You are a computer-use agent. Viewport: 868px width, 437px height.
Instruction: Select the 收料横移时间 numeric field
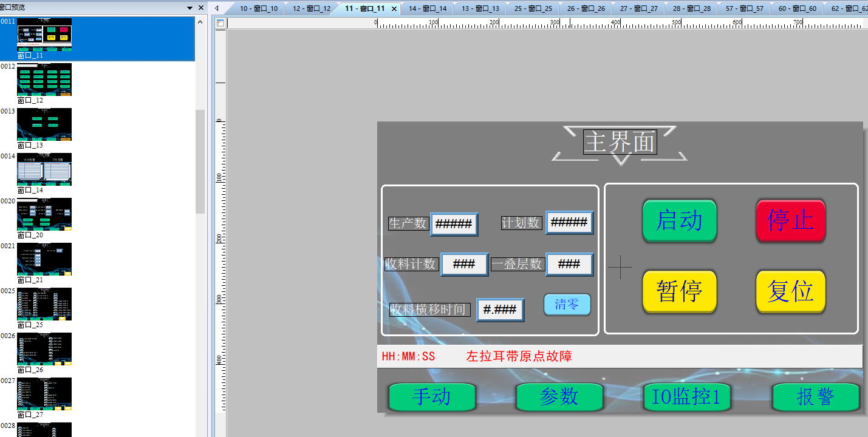500,310
